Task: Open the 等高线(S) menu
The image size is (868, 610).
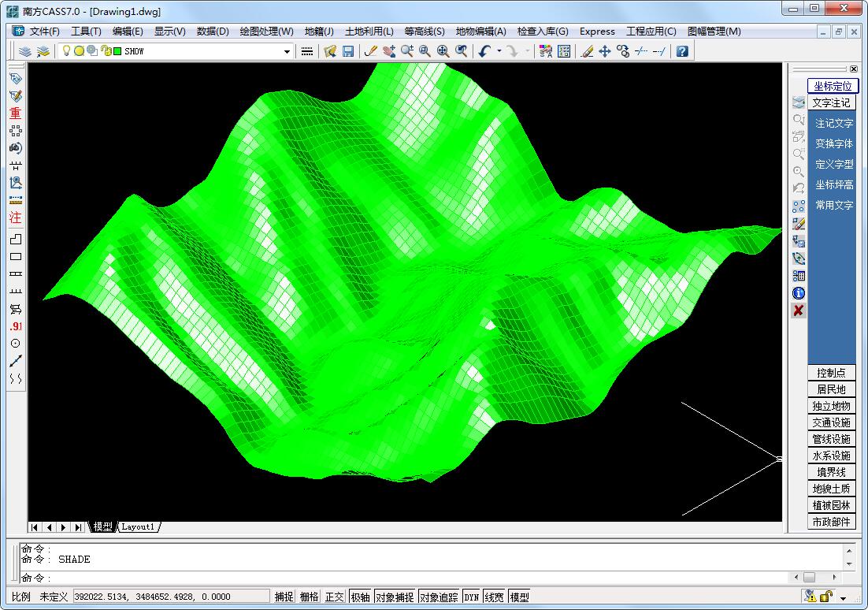Action: coord(424,32)
